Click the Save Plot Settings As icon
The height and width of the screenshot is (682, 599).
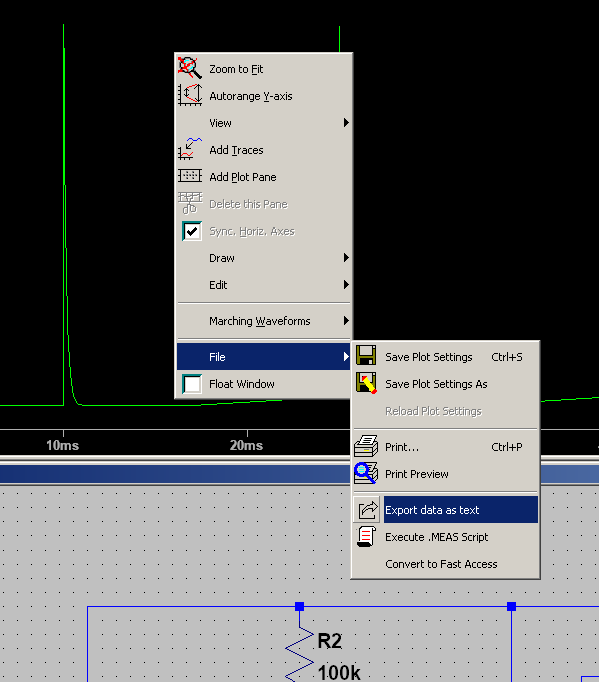366,383
